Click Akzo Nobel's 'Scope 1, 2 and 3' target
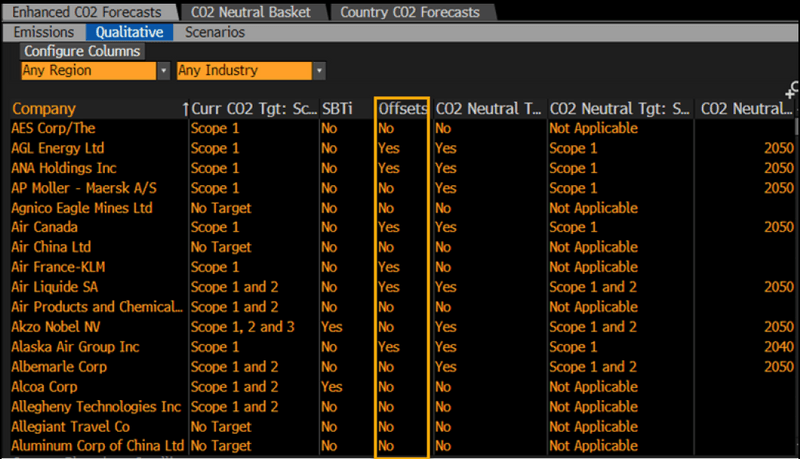 click(x=242, y=327)
